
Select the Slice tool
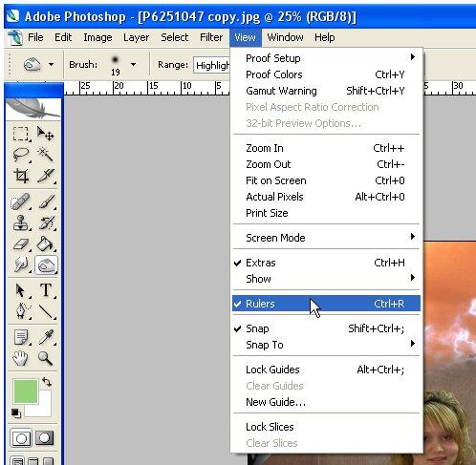(45, 176)
